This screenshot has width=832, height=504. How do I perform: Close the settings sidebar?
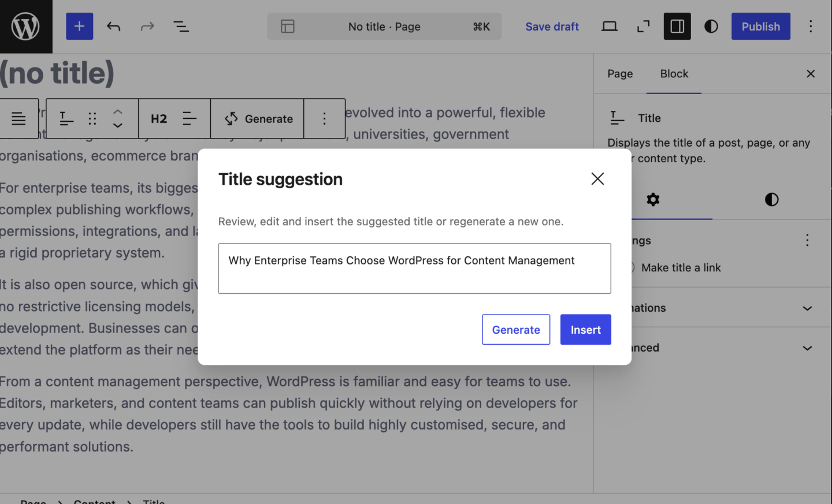(811, 74)
